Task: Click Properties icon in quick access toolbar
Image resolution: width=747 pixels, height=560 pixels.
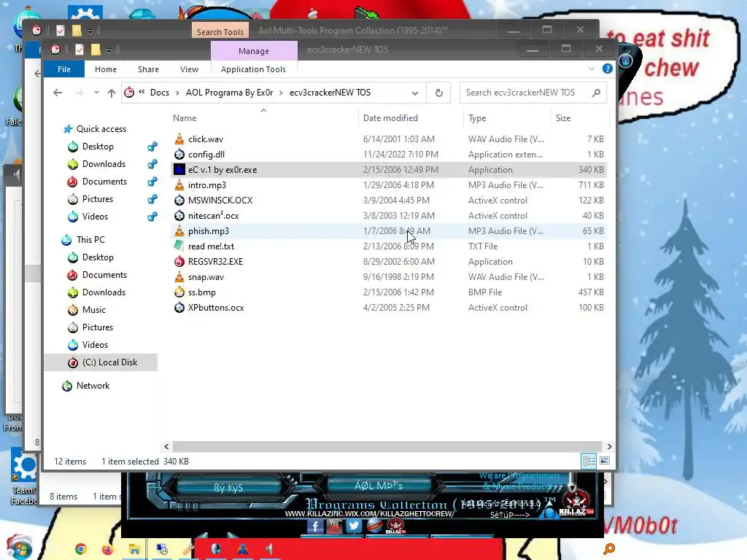Action: pos(80,50)
